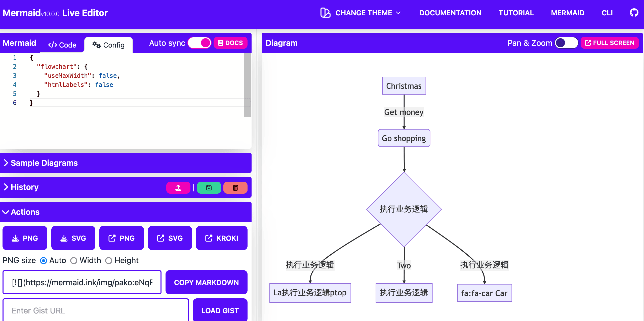
Task: Expand the Sample Diagrams section
Action: point(126,163)
